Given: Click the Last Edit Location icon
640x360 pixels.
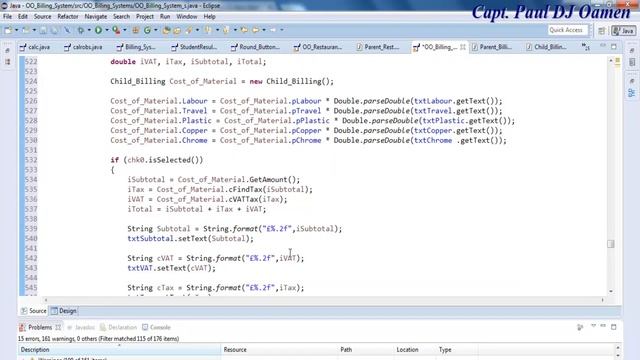Looking at the screenshot, I should tap(244, 30).
